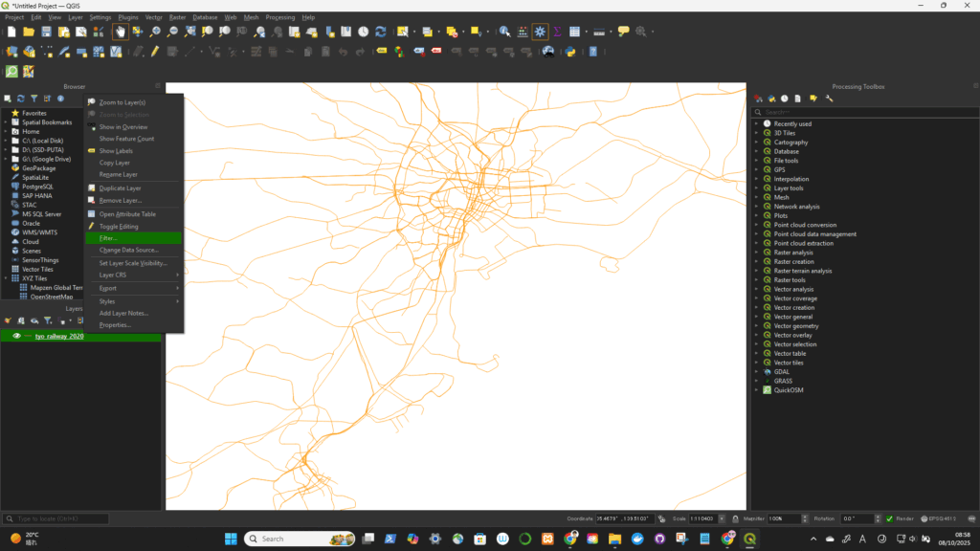Click the Filter Browser funnel icon
The width and height of the screenshot is (980, 551).
(x=33, y=99)
